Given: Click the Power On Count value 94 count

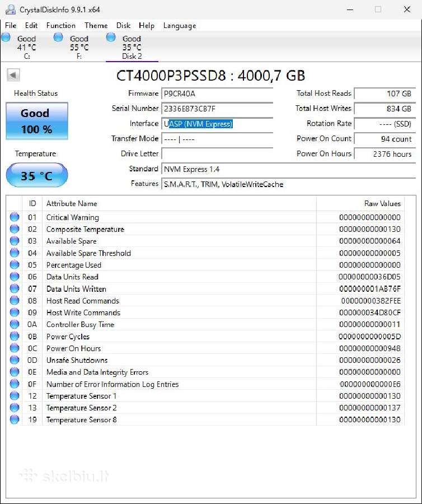Looking at the screenshot, I should pos(385,139).
